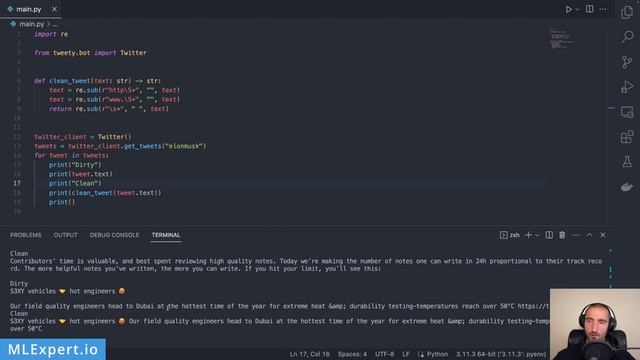This screenshot has width=640, height=360.
Task: Click the print(clean_tweet(tweet.text)) line
Action: (105, 193)
